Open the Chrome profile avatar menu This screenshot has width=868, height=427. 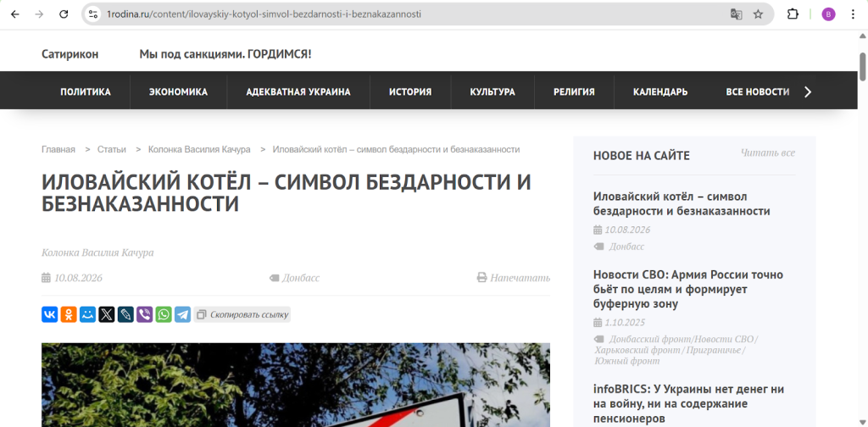(x=828, y=14)
